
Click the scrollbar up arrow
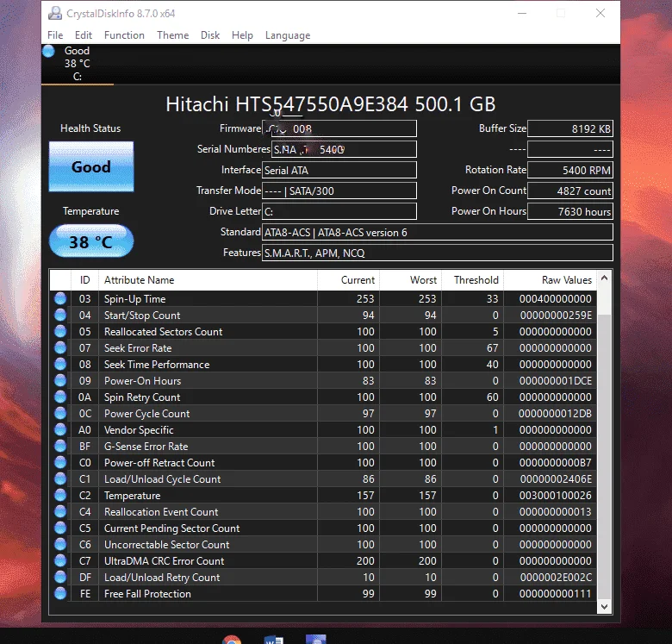604,278
